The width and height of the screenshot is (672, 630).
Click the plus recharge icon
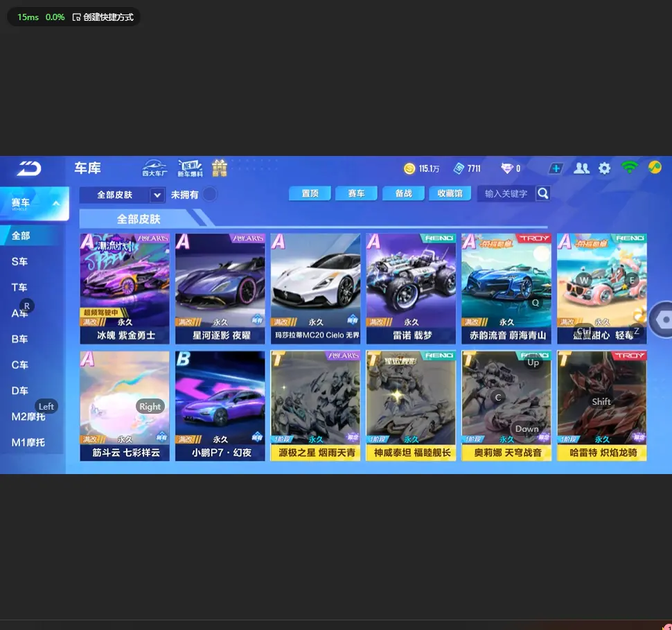556,168
